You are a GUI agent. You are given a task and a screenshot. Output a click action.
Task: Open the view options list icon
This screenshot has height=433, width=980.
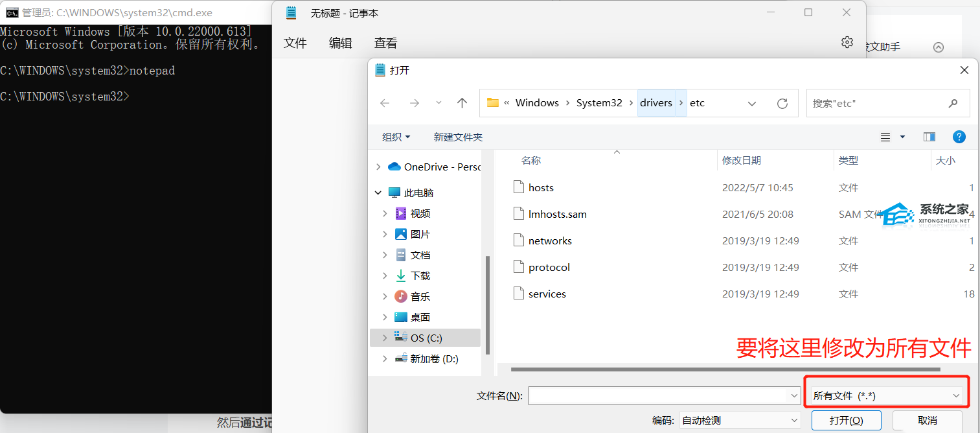[885, 137]
